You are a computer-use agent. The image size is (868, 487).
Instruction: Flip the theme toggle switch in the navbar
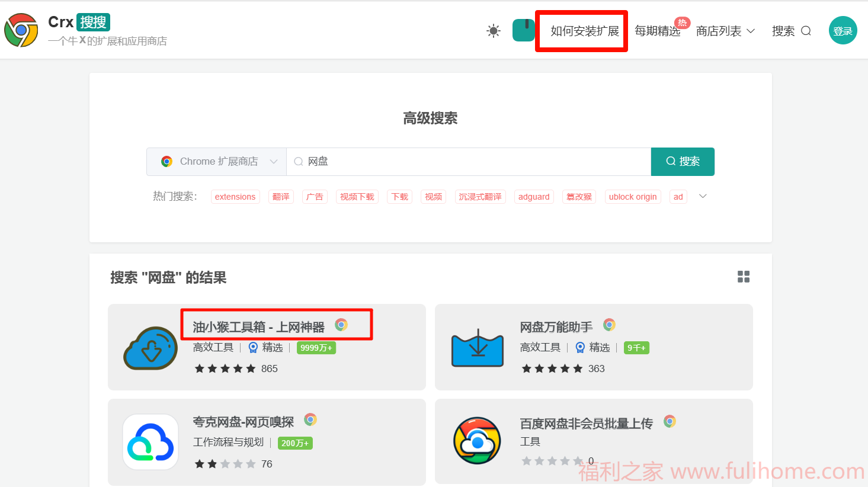tap(524, 30)
